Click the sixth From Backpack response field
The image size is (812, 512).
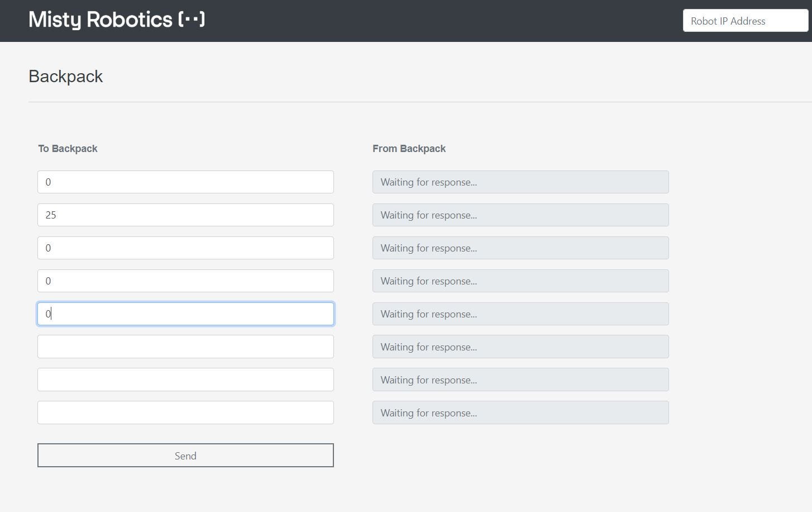click(x=520, y=347)
